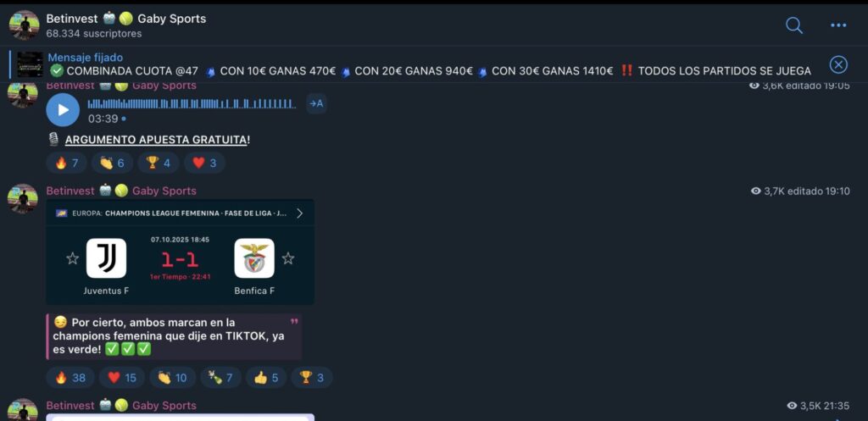Screen dimensions: 868x421
Task: Open the channel search magnifier icon
Action: [x=793, y=25]
